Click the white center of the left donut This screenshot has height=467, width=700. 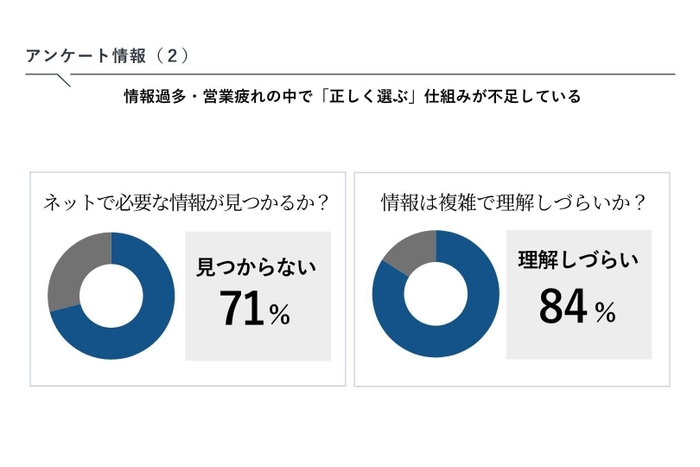click(x=111, y=296)
